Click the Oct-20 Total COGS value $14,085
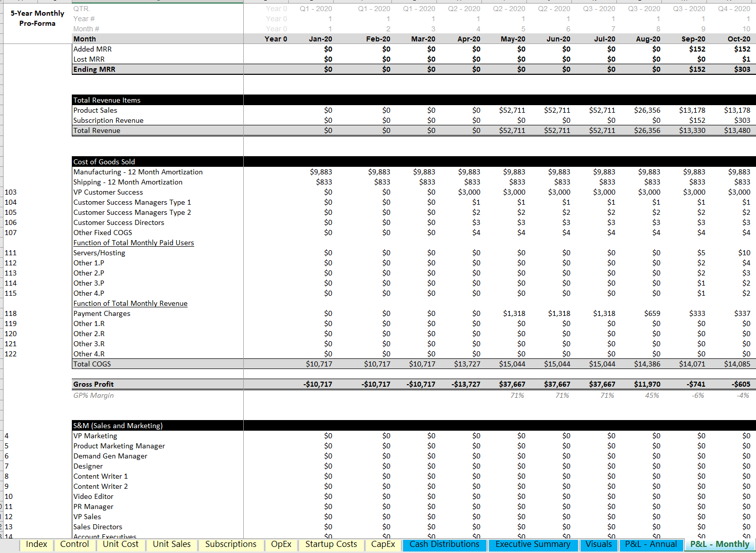Image resolution: width=756 pixels, height=553 pixels. pyautogui.click(x=737, y=364)
